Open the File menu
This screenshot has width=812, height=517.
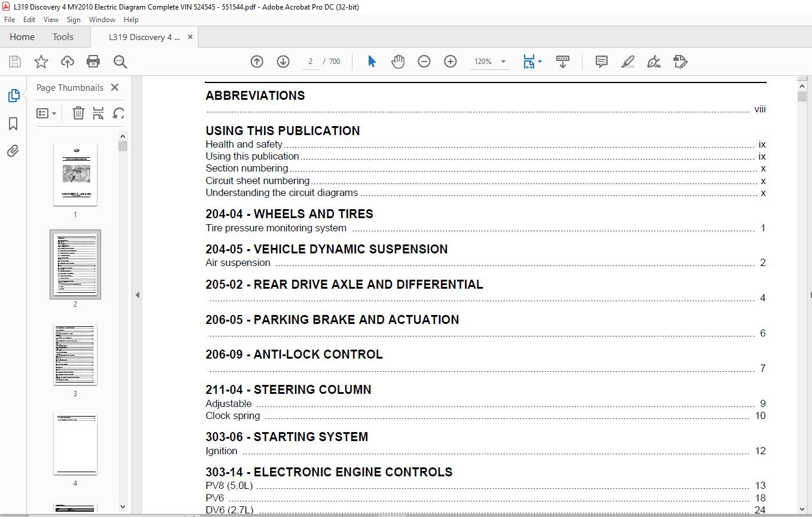(10, 20)
